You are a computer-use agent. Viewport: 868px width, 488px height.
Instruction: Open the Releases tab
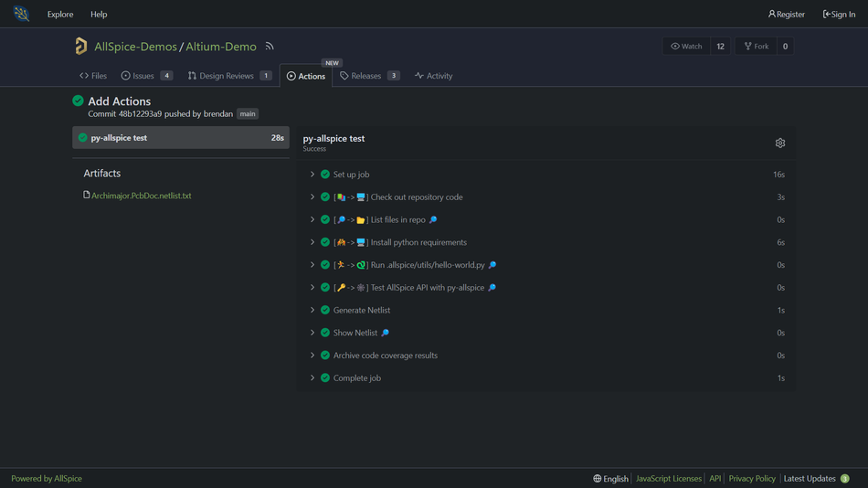(369, 76)
